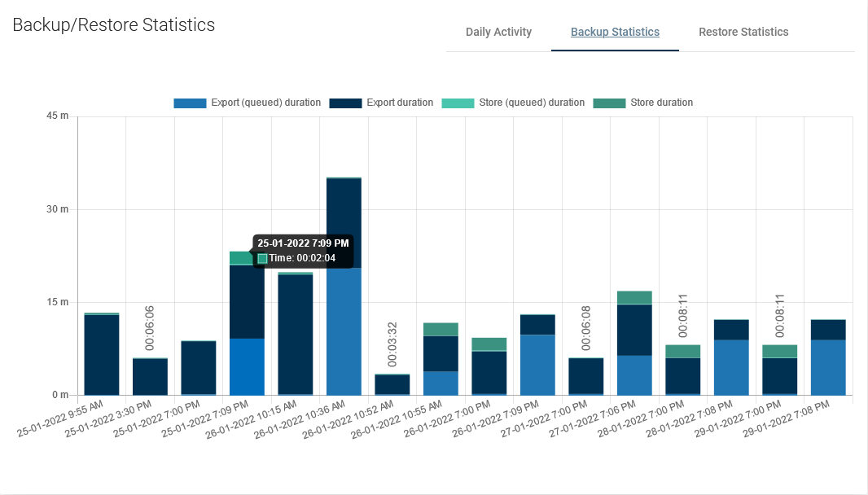Image resolution: width=868 pixels, height=495 pixels.
Task: Click the tooltip showing Time: 00:02:04
Action: 302,251
